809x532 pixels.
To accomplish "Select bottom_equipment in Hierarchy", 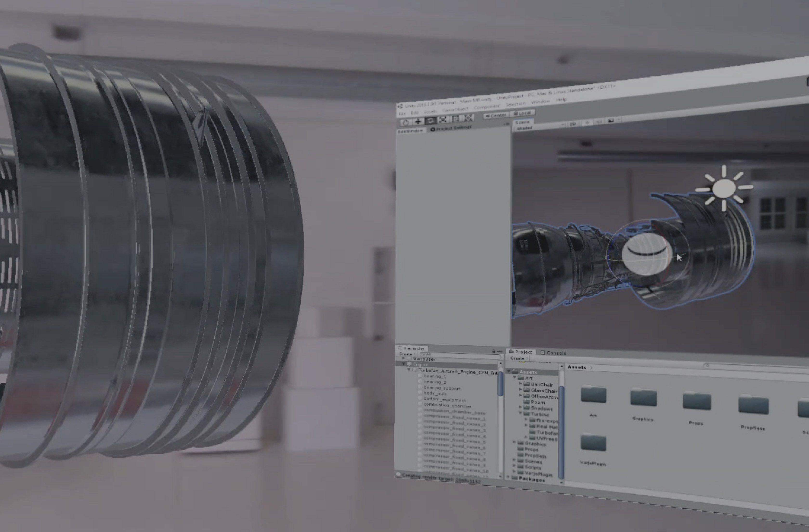I will [x=445, y=400].
